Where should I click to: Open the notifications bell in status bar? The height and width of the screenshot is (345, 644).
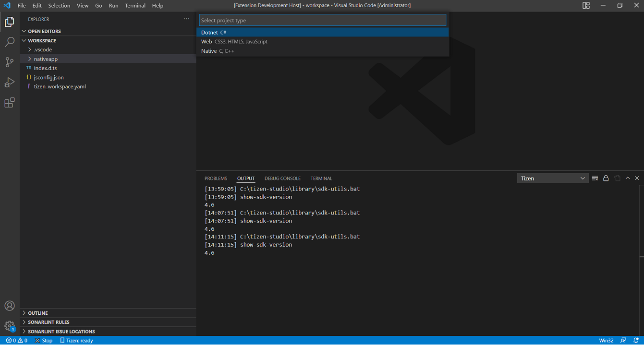point(636,340)
